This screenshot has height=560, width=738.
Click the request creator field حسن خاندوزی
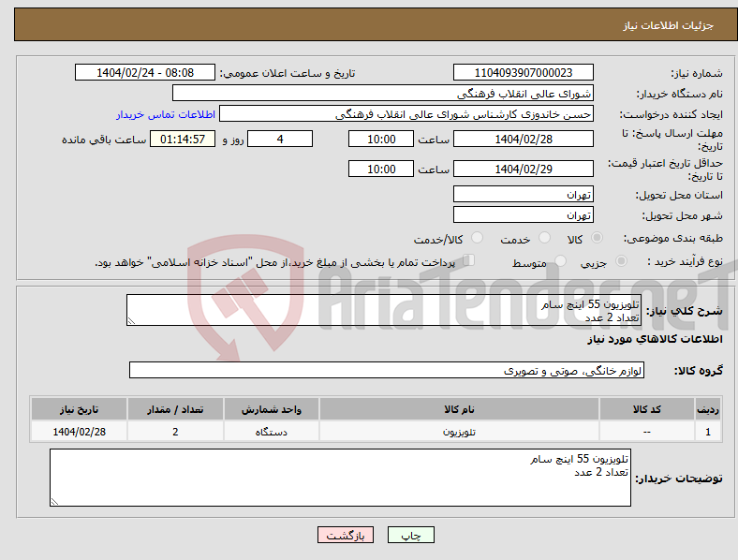[x=406, y=114]
